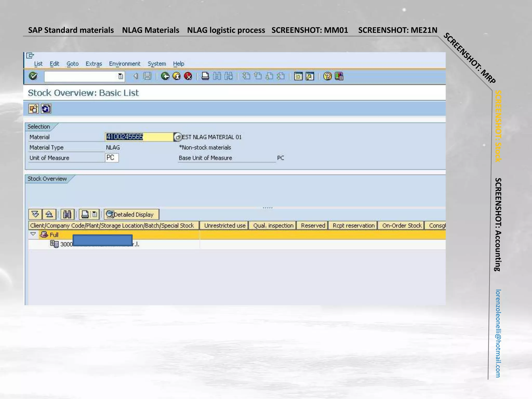Click the Client/Company Code/Plant column header
Image resolution: width=532 pixels, height=399 pixels.
pyautogui.click(x=114, y=225)
